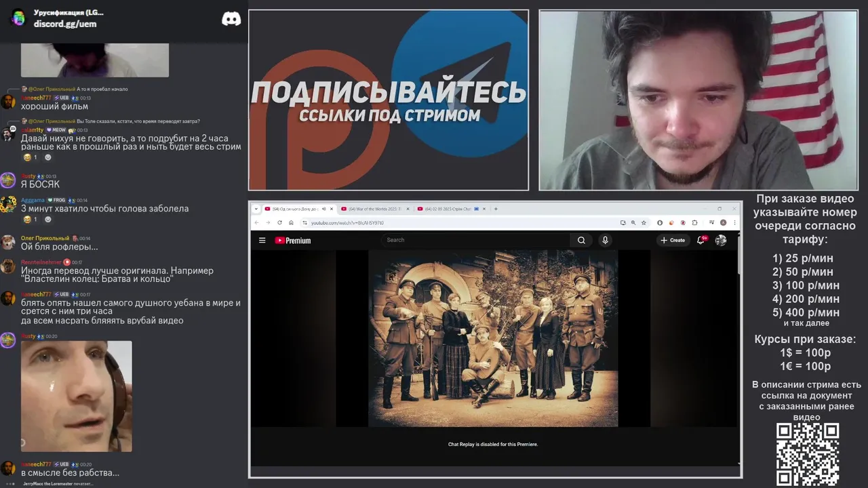Reload the YouTube page

pyautogui.click(x=279, y=222)
